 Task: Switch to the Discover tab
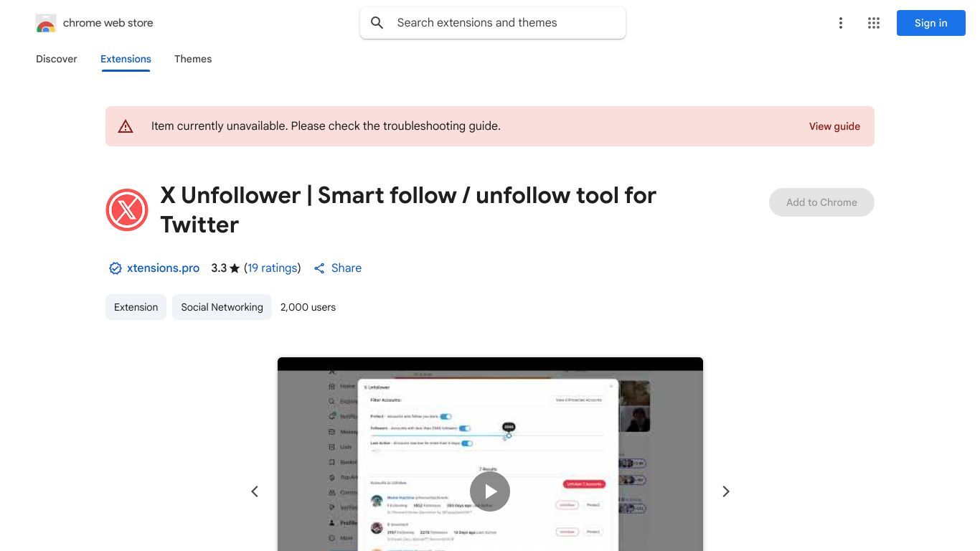(57, 59)
